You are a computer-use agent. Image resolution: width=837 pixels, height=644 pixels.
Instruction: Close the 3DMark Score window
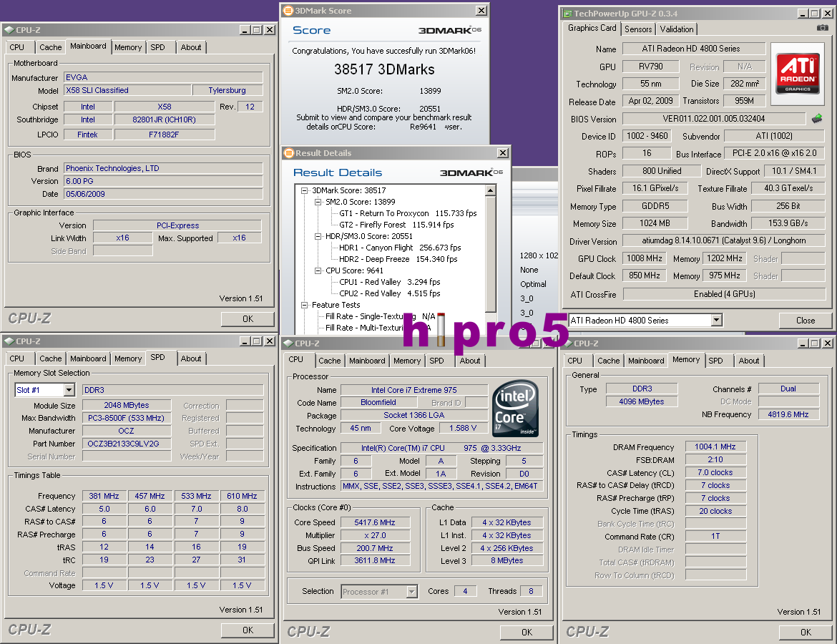(481, 11)
